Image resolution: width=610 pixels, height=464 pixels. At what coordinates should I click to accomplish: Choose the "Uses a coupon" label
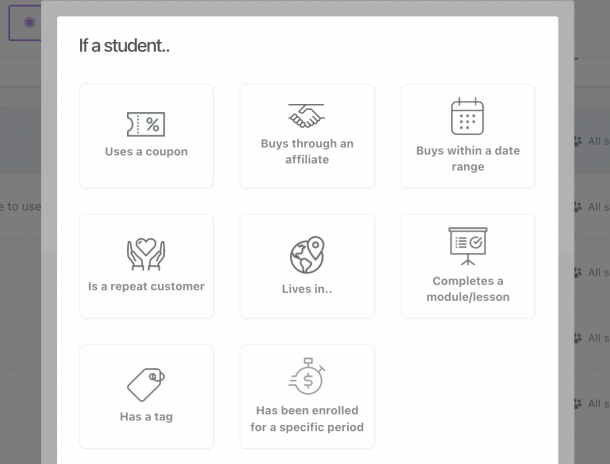(146, 152)
